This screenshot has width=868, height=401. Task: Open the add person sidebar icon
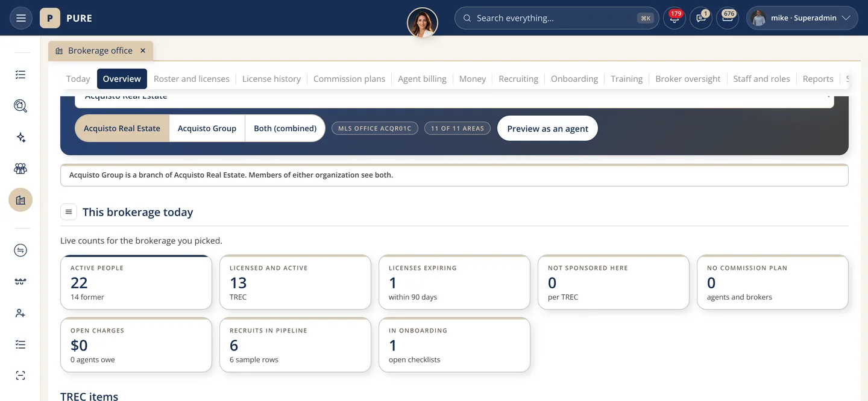pyautogui.click(x=20, y=313)
